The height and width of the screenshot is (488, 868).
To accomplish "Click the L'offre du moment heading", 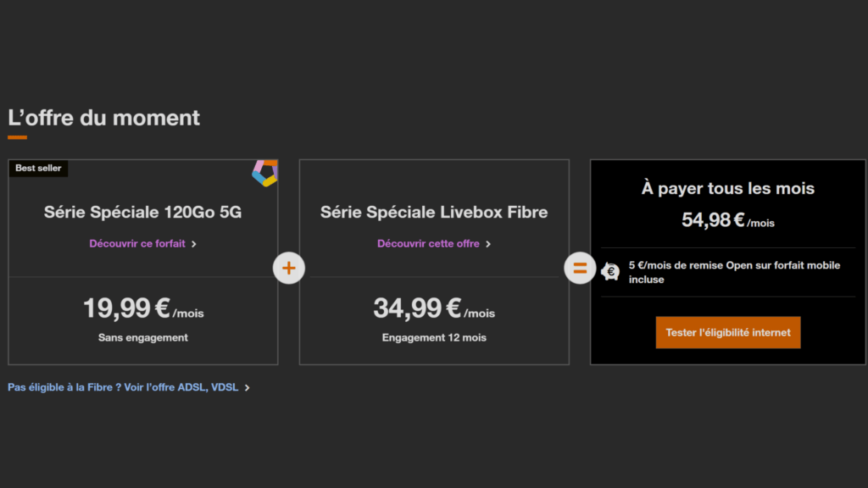I will 104,118.
